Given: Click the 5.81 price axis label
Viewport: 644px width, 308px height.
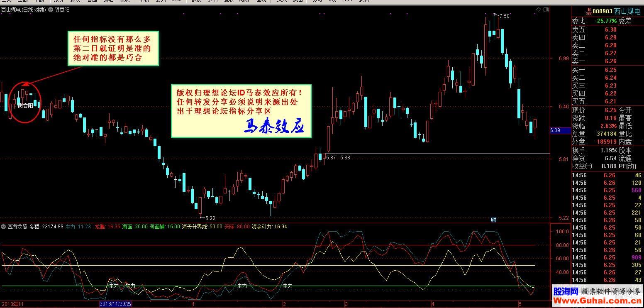Looking at the screenshot, I should click(563, 159).
